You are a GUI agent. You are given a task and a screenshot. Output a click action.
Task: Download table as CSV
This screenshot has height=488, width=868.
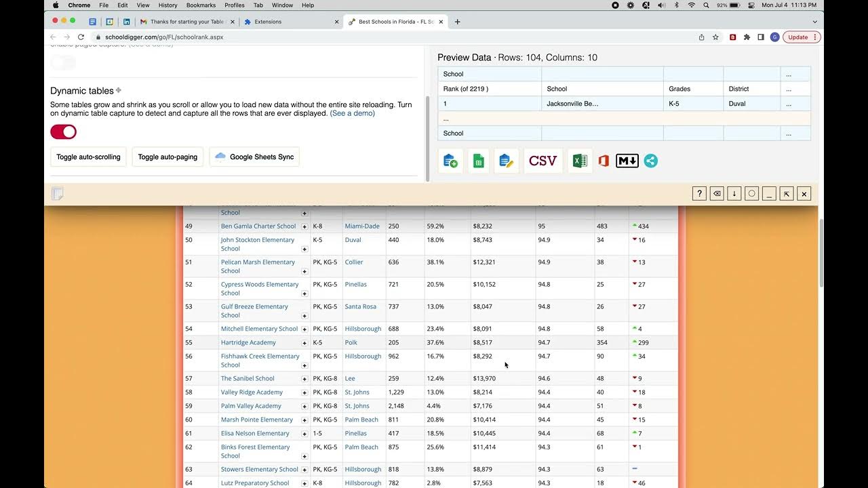542,161
